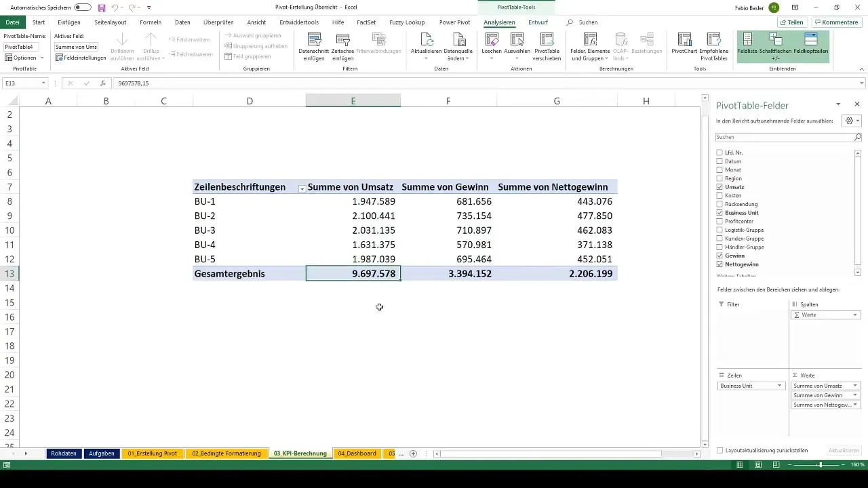Image resolution: width=868 pixels, height=488 pixels.
Task: Click the Kommentare button
Action: pos(836,22)
